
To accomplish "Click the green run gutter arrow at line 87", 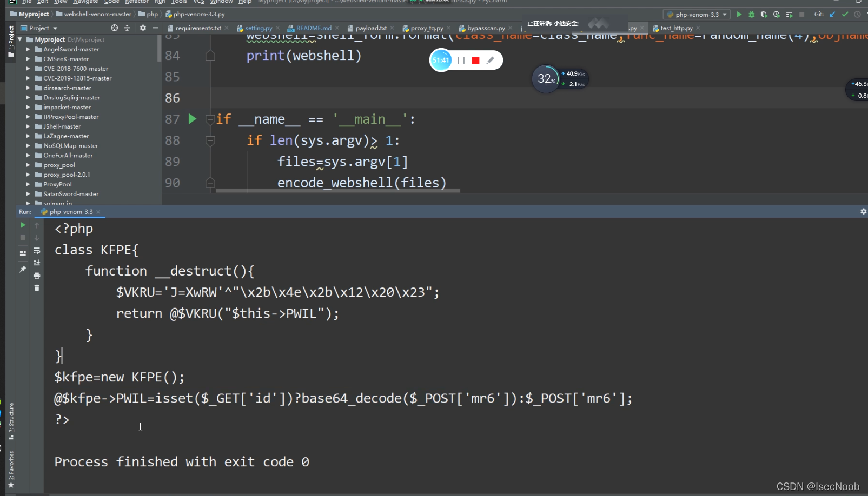I will tap(192, 119).
